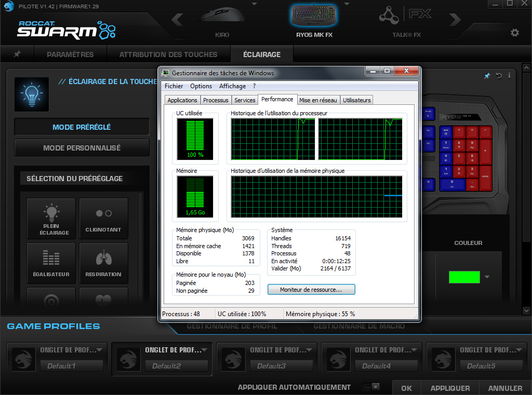Click the pin icon in lighting panel

487,76
